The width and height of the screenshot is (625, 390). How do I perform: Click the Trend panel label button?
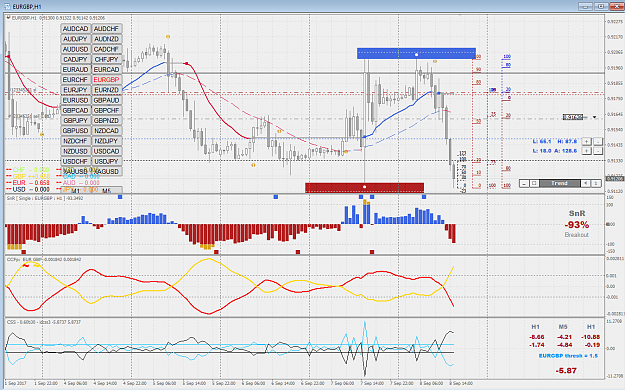pos(559,183)
